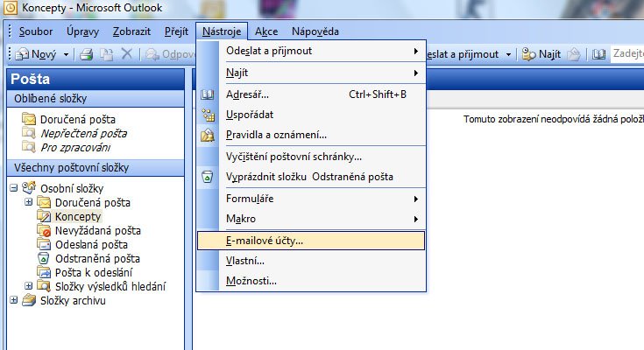Click the Všechny poštovní složky section header
The width and height of the screenshot is (644, 350).
(96, 168)
